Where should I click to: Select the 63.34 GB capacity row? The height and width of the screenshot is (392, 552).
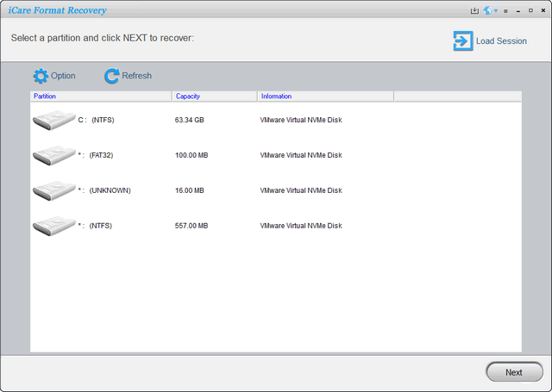click(x=189, y=121)
